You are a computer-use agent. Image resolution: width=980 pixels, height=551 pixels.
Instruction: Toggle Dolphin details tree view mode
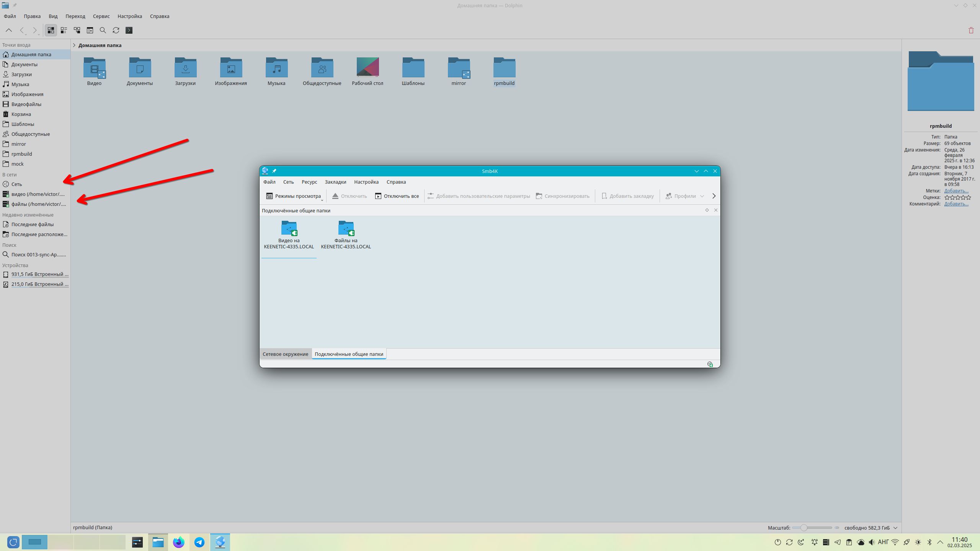(x=77, y=30)
